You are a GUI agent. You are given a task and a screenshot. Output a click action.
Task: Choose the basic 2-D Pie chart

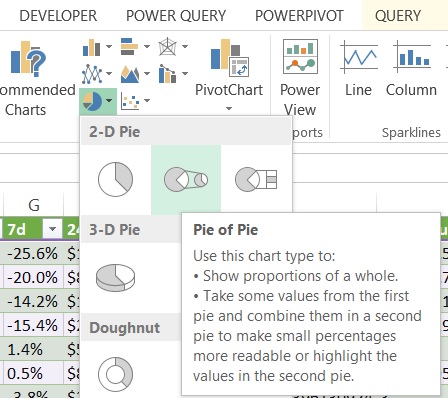[x=116, y=179]
